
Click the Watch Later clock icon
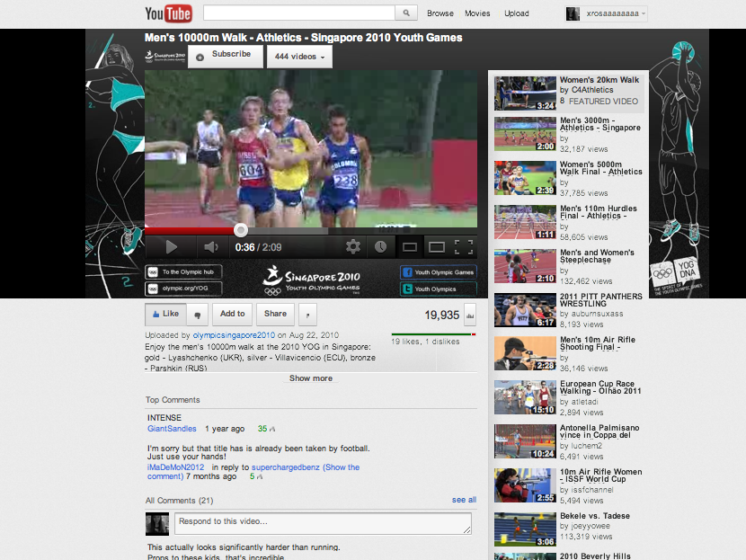click(x=380, y=246)
